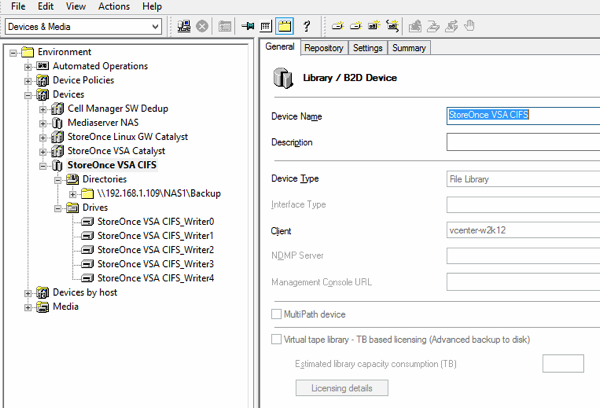The width and height of the screenshot is (600, 408).
Task: Click the grayed hand eject toolbar icon
Action: click(x=470, y=26)
